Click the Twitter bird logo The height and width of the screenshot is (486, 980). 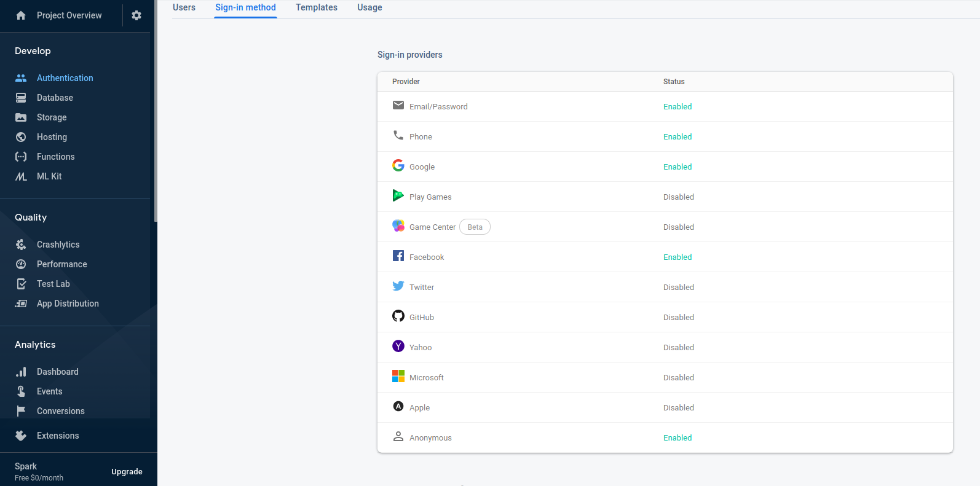(x=398, y=286)
